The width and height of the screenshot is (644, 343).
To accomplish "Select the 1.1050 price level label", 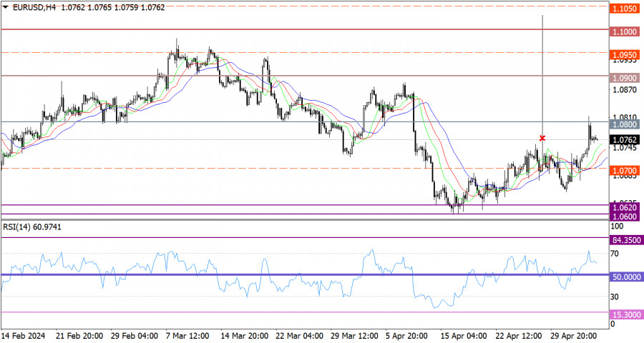I will (624, 9).
